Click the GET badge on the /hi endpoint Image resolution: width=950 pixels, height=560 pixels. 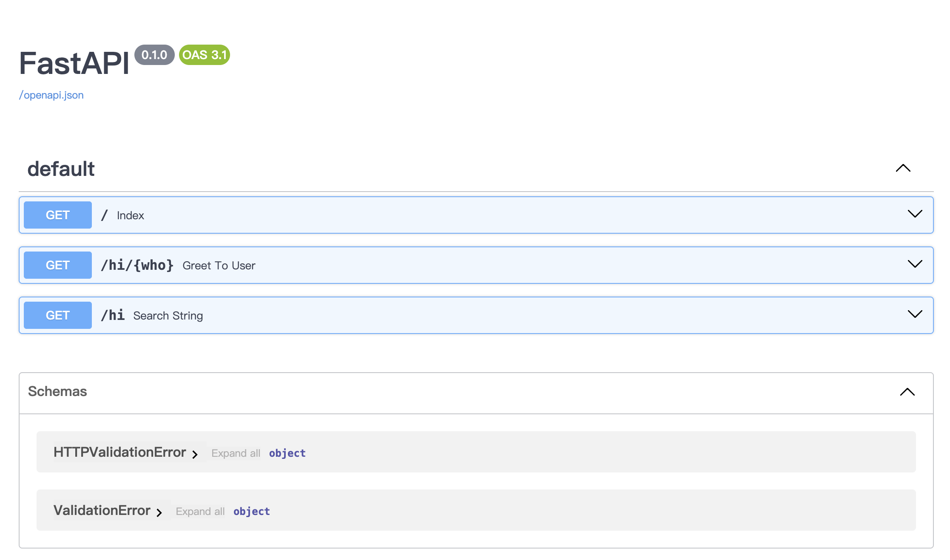[x=57, y=315]
